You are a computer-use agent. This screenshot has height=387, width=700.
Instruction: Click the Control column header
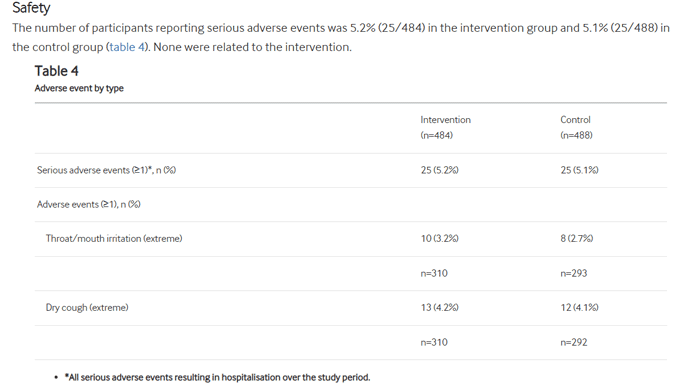575,120
